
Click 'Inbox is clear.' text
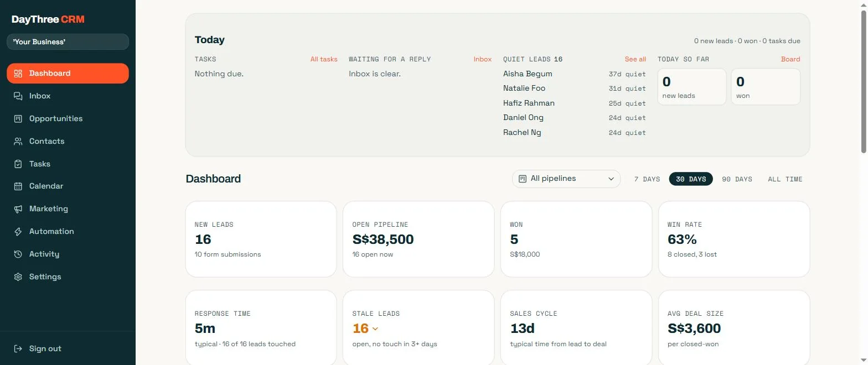375,74
